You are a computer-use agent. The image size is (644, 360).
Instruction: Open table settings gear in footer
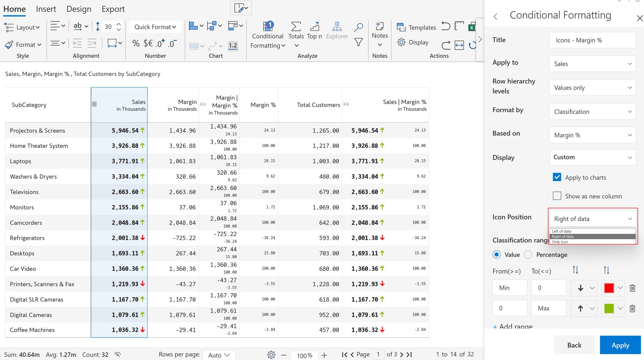point(271,355)
